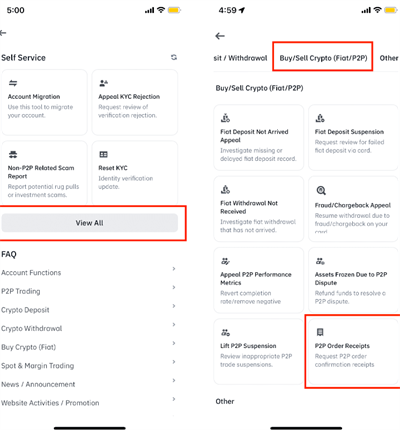Switch to Buy/Sell Crypto (Fiat/P2P) tab
This screenshot has height=430, width=400.
[323, 58]
